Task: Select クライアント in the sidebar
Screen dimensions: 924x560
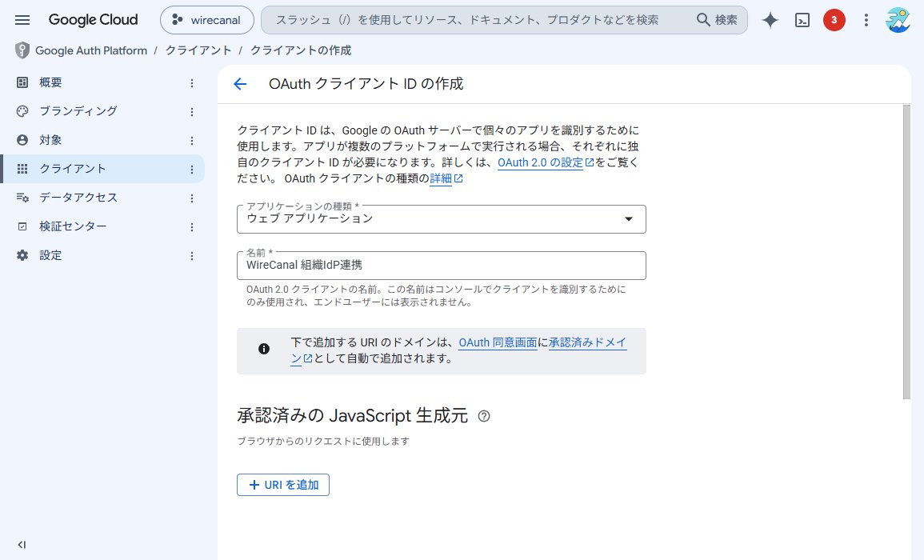Action: 103,169
